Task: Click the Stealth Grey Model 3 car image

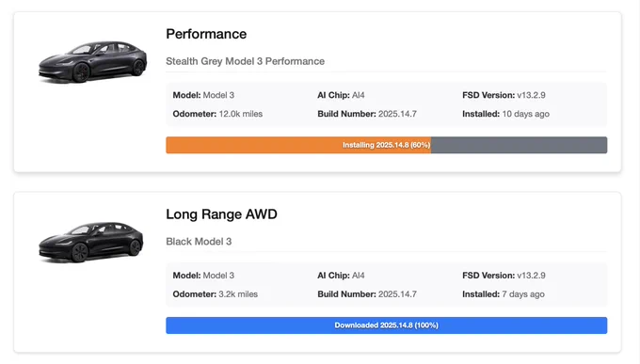Action: (x=92, y=61)
